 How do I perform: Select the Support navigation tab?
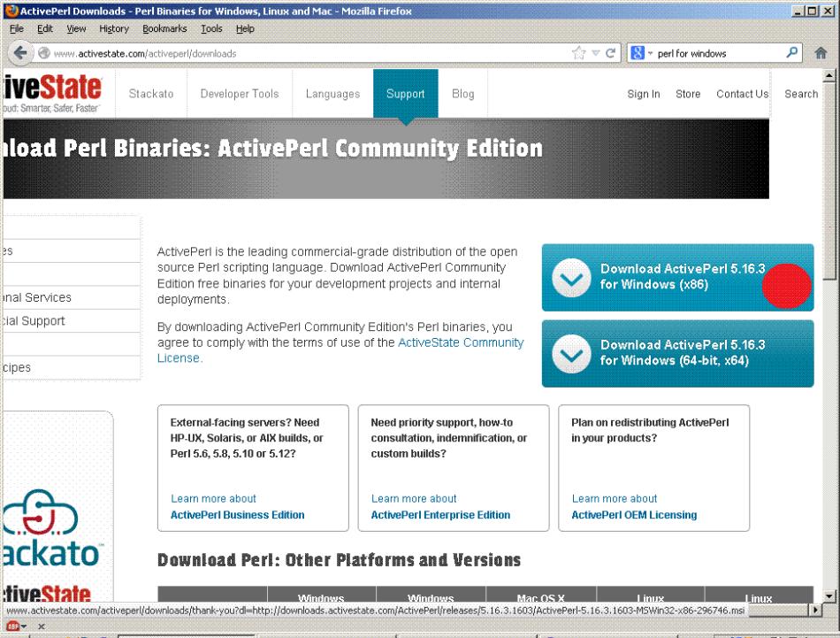[406, 94]
